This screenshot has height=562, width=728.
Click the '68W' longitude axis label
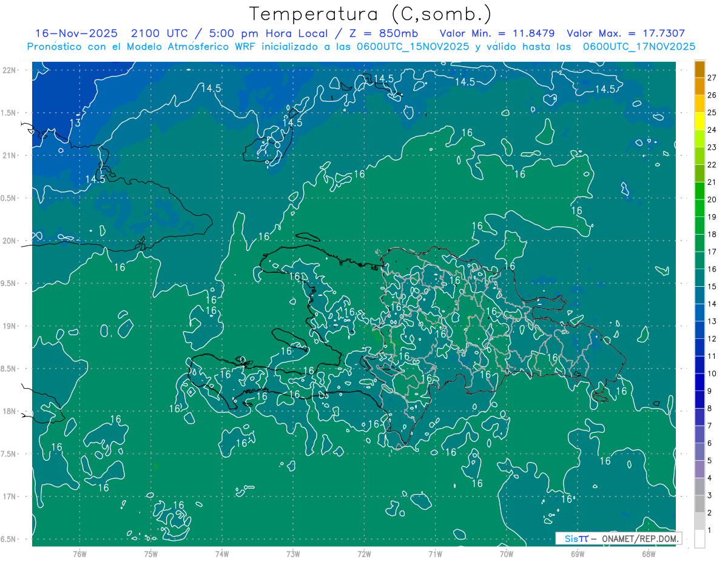click(649, 554)
